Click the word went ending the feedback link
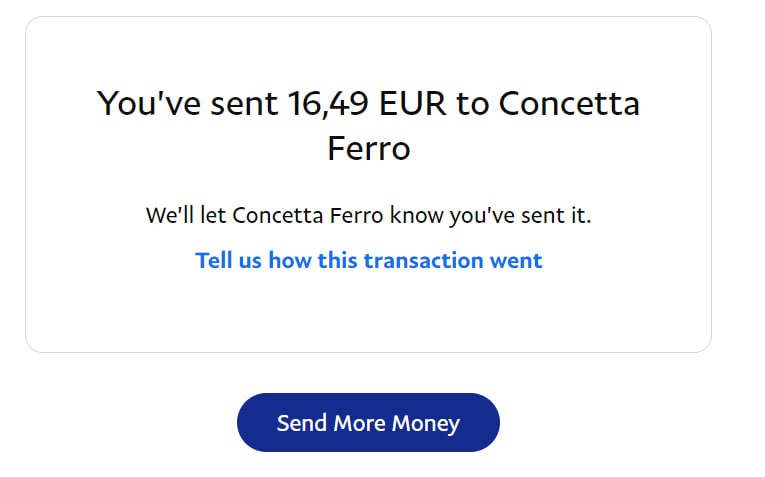765x477 pixels. (515, 261)
